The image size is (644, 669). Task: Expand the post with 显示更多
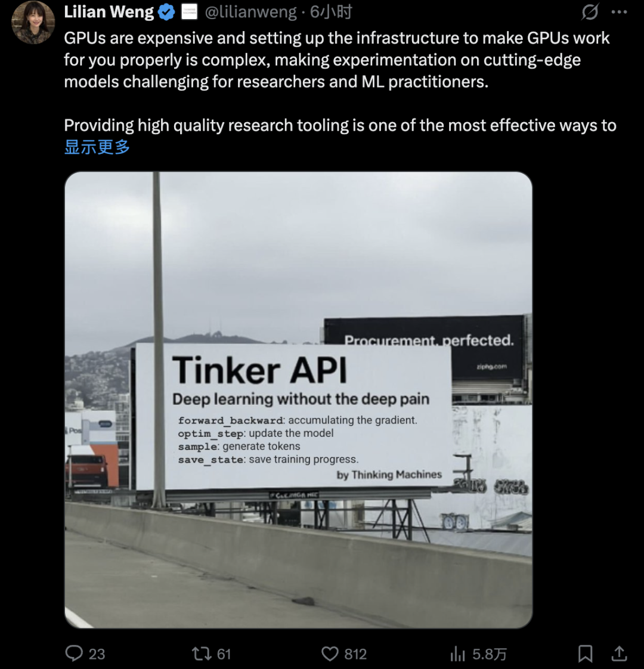click(97, 147)
